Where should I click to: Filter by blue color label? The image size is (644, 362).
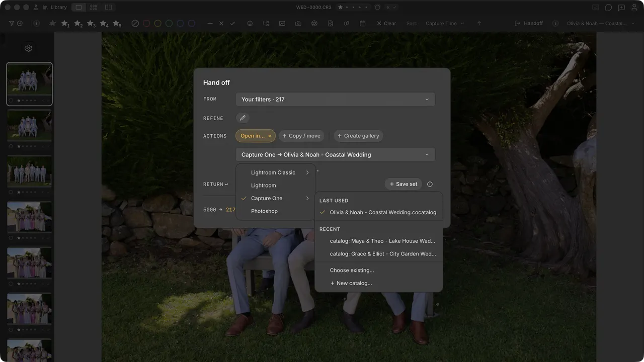tap(180, 24)
